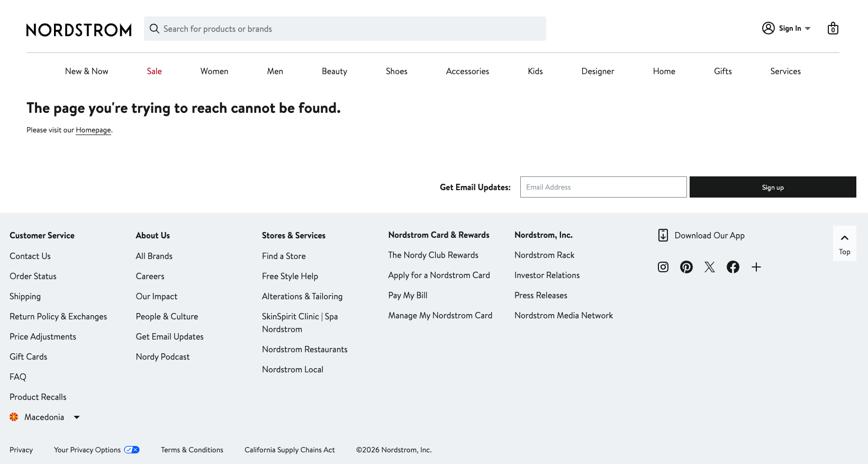Open Nordstrom Local link
This screenshot has height=464, width=868.
[x=293, y=369]
